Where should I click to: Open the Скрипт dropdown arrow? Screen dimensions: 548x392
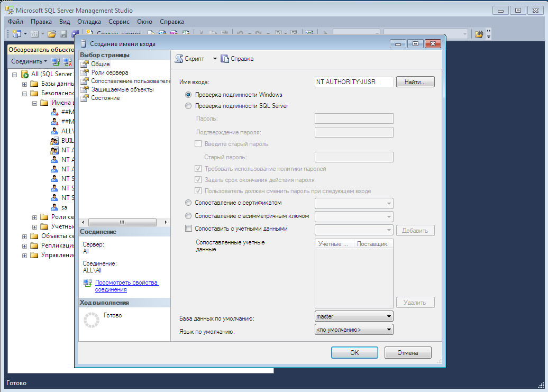pyautogui.click(x=215, y=59)
